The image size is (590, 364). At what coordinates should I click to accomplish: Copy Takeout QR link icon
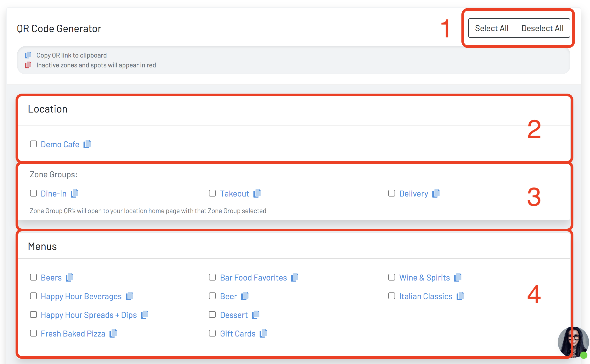[257, 193]
